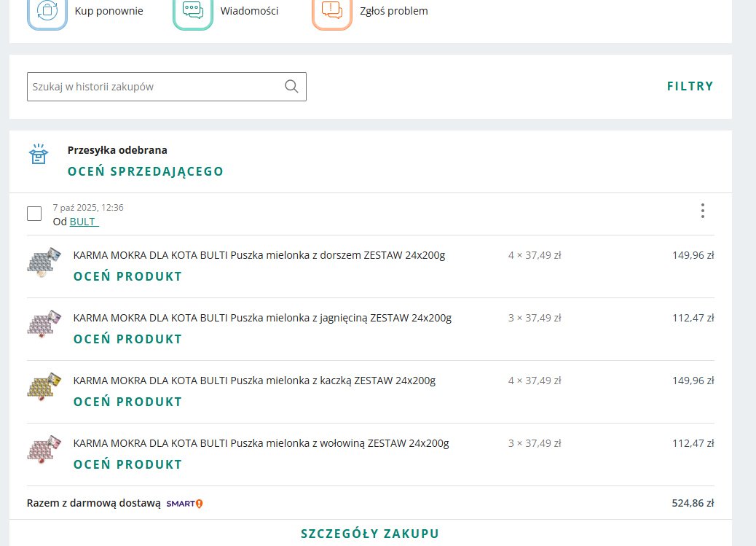
Task: Click the jagnięciną row price 112,47 zł
Action: pos(693,318)
